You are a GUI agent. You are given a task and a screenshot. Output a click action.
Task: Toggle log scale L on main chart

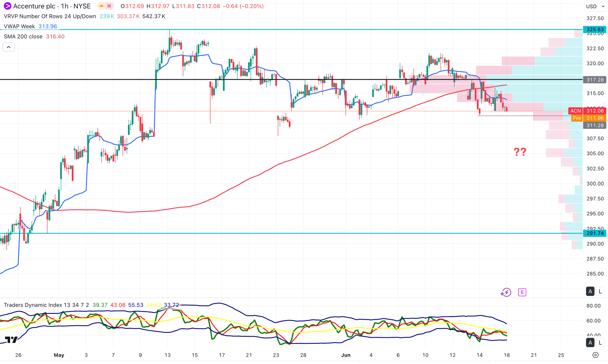tap(600, 291)
